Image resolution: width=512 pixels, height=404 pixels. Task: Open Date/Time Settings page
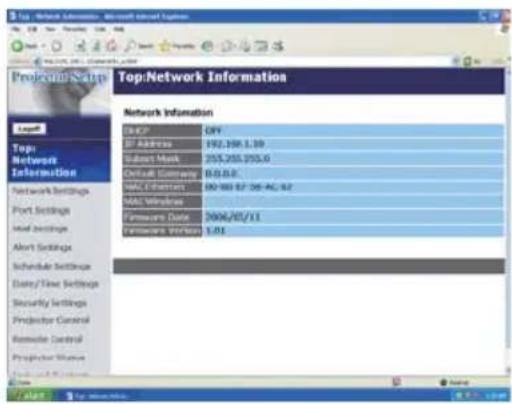click(x=55, y=284)
